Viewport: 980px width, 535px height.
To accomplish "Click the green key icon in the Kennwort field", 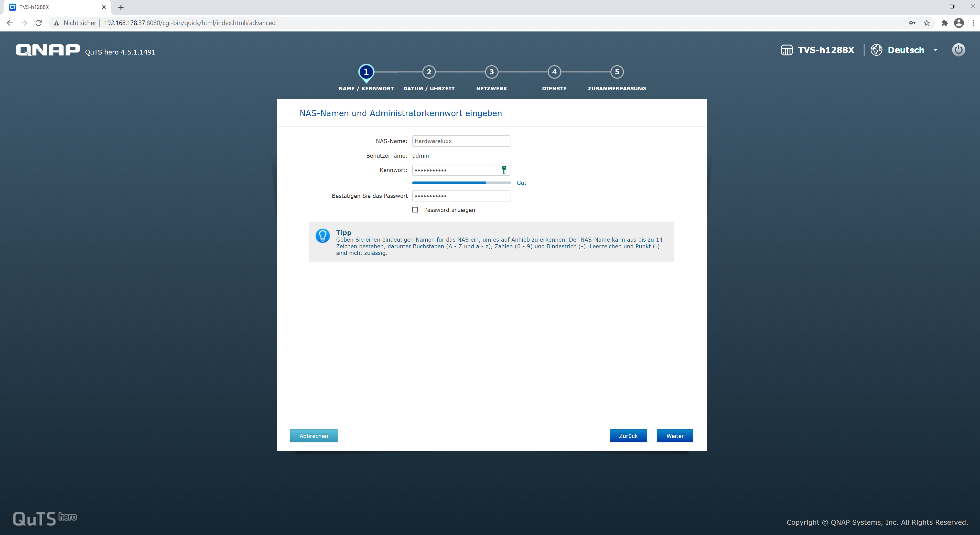I will point(504,170).
